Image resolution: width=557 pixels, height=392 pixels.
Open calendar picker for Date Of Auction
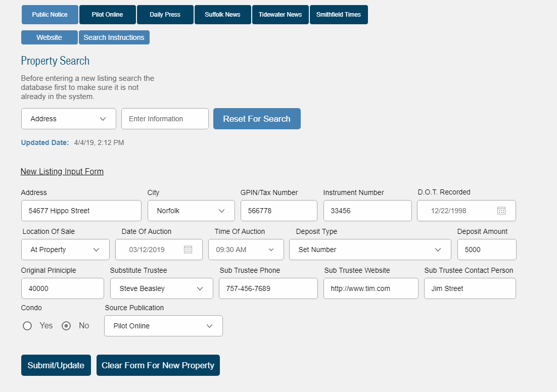pyautogui.click(x=188, y=250)
